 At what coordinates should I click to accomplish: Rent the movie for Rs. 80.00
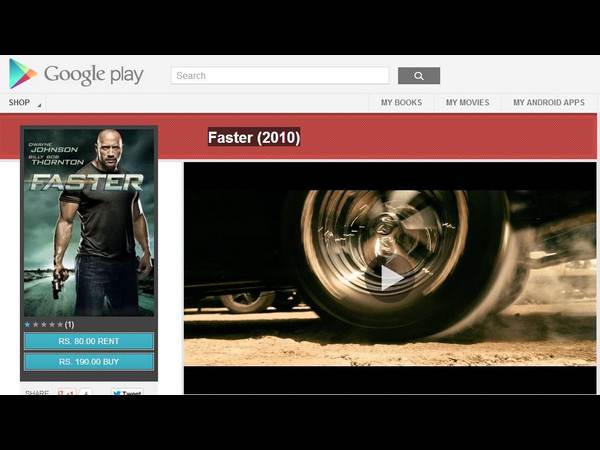(x=89, y=341)
